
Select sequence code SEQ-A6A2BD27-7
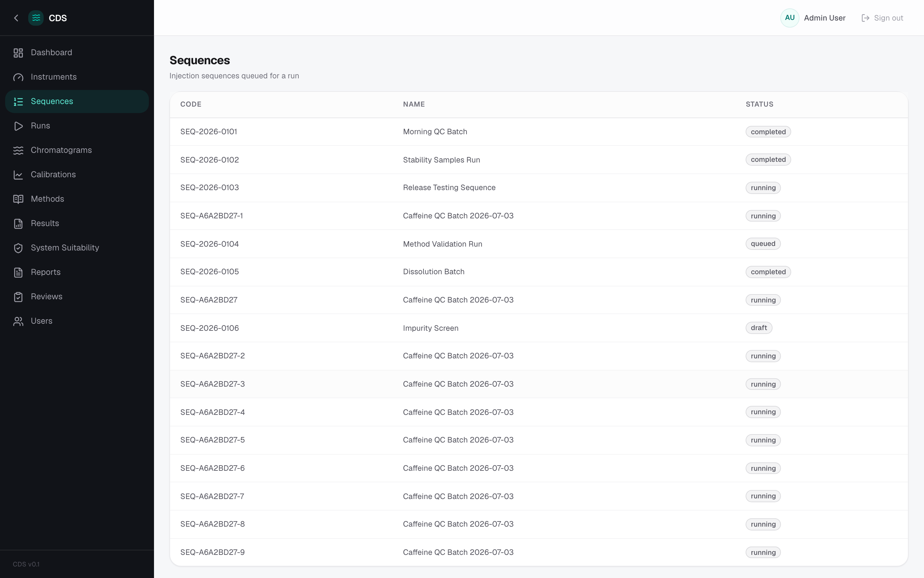click(x=212, y=496)
